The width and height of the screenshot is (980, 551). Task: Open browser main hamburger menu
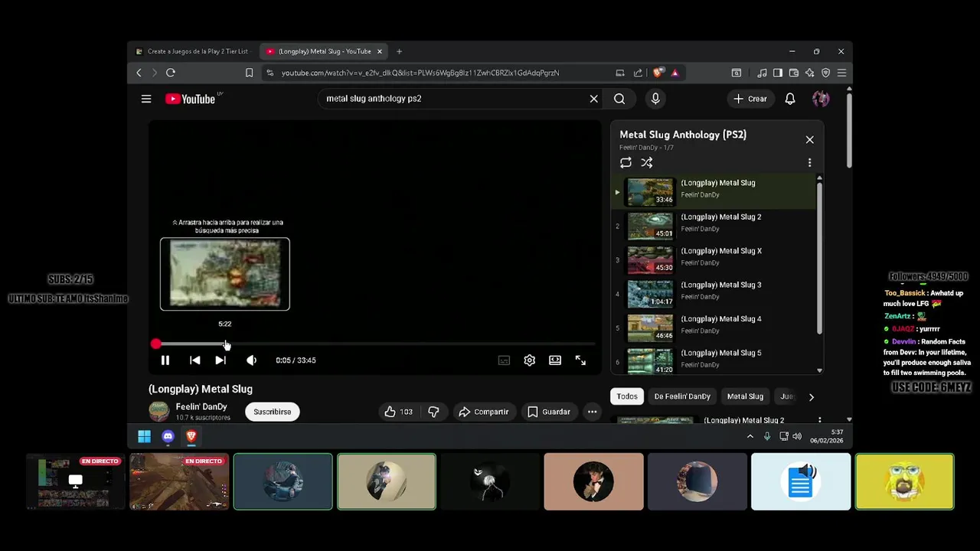pyautogui.click(x=841, y=73)
